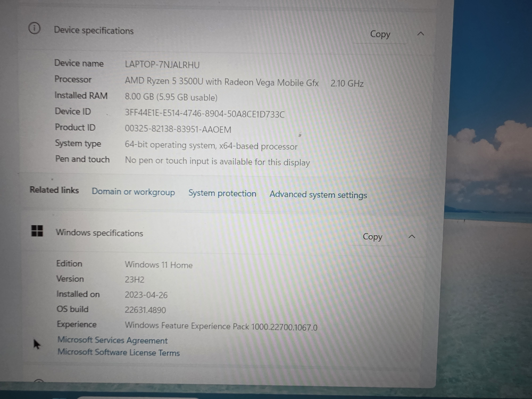
Task: Click the Installed RAM label
Action: 81,96
